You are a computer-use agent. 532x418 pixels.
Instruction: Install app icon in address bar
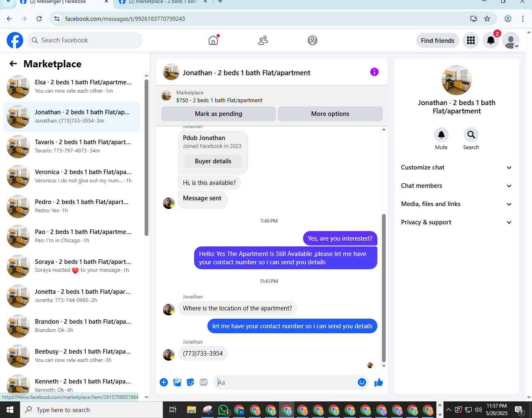(x=473, y=19)
